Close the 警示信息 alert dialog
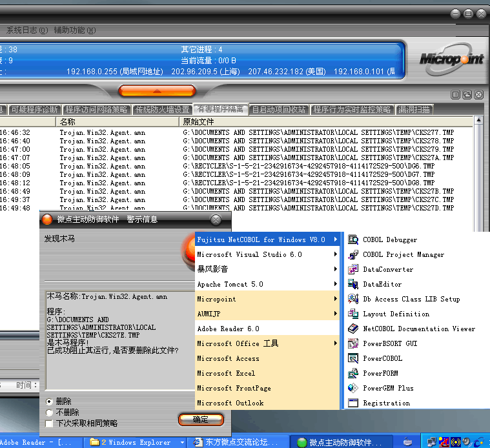Screen dimensions: 490x448 (216, 219)
